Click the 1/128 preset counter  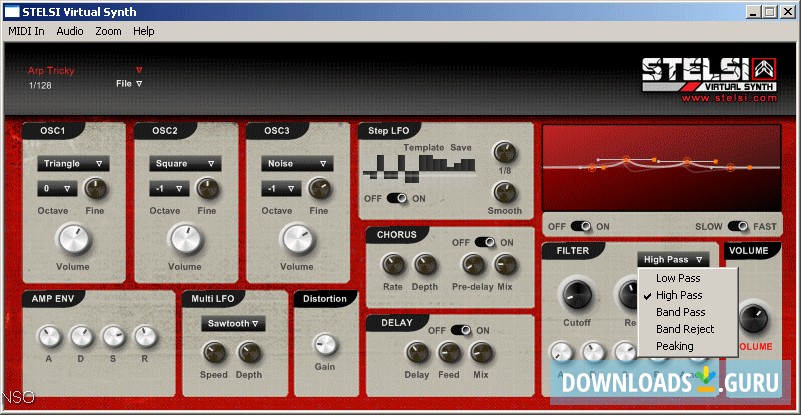click(40, 85)
